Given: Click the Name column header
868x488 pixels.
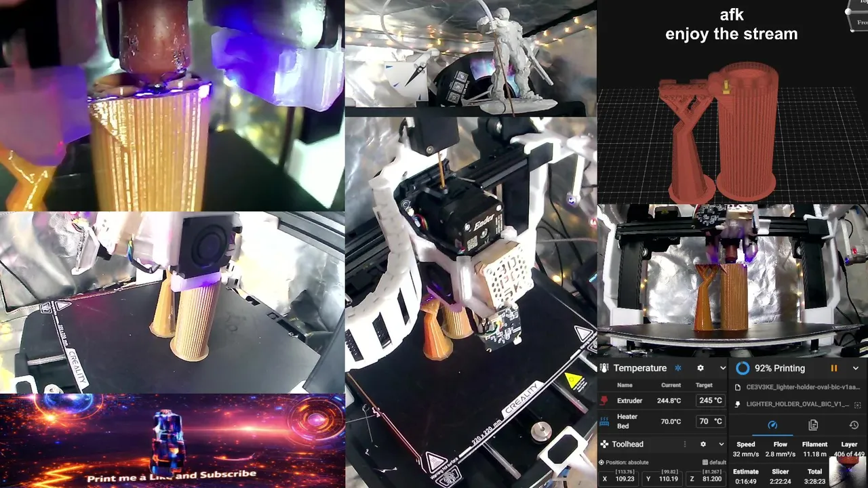Looking at the screenshot, I should 625,385.
